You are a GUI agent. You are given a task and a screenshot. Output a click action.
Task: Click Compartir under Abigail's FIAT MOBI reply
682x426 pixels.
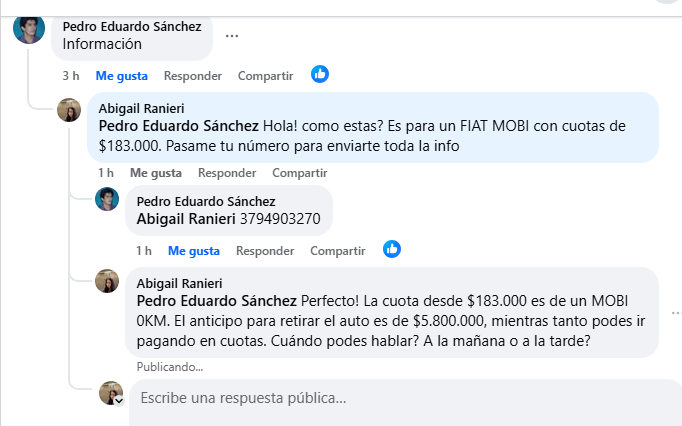coord(299,172)
